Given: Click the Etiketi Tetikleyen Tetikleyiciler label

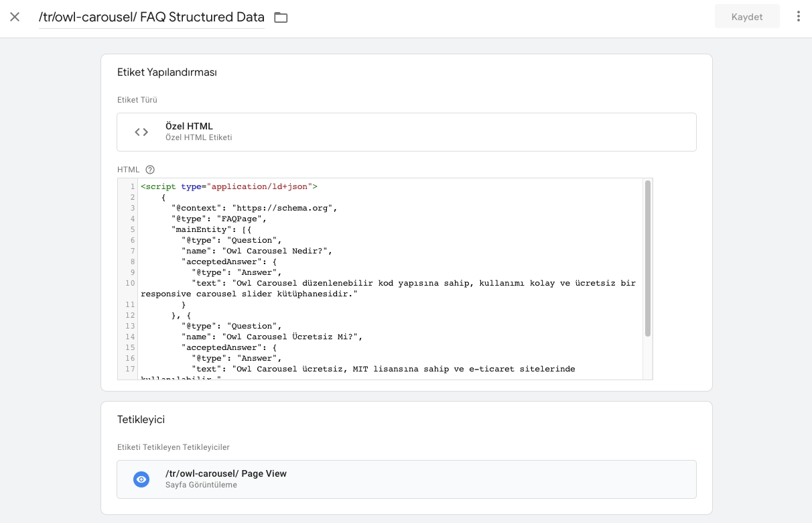Looking at the screenshot, I should click(174, 447).
